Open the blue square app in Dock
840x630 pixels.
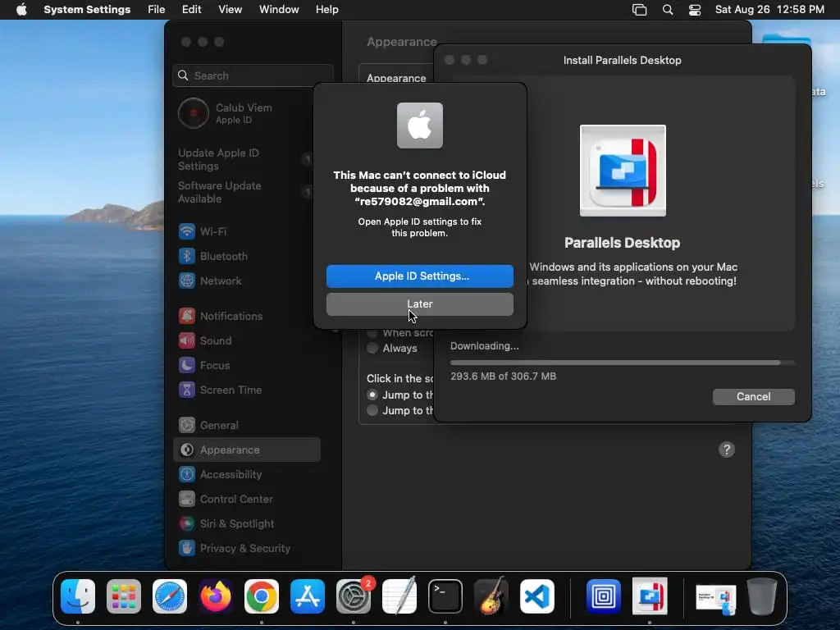604,596
